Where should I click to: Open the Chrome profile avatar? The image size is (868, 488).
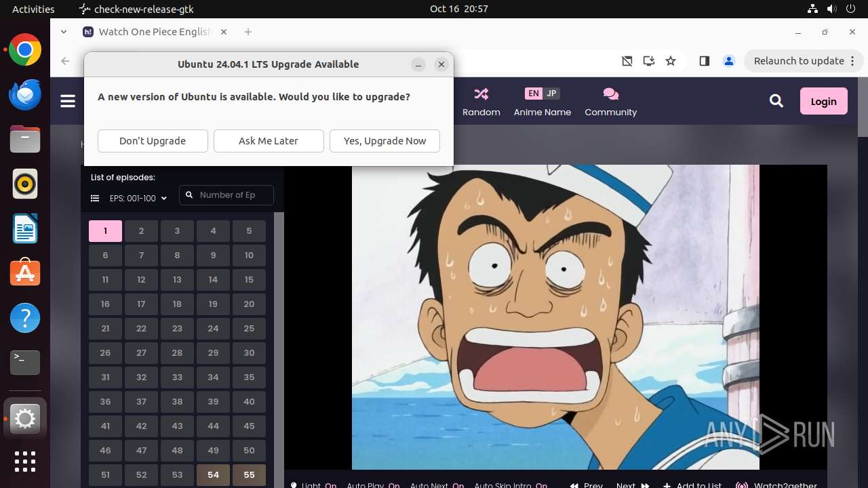(729, 61)
